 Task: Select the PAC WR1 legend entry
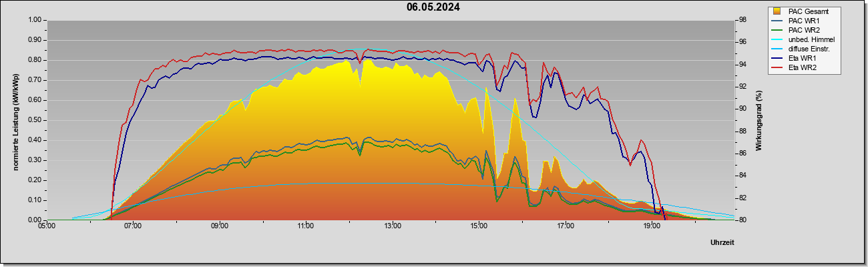click(803, 21)
